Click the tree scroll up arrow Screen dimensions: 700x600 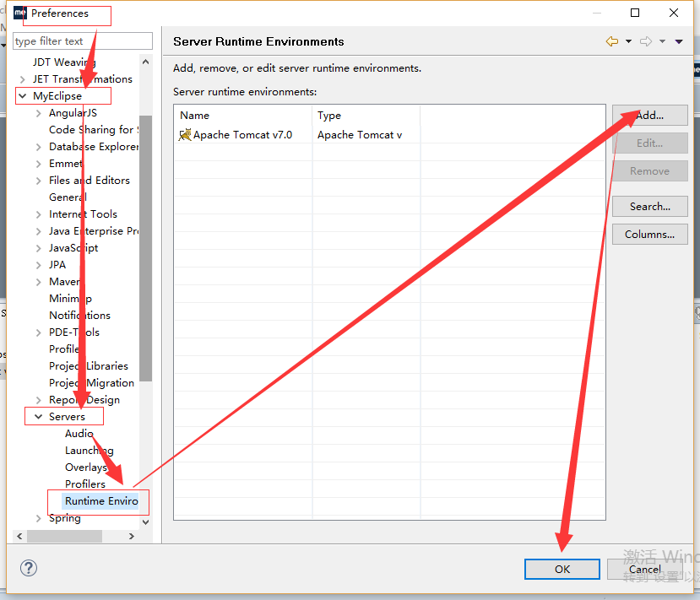(145, 62)
